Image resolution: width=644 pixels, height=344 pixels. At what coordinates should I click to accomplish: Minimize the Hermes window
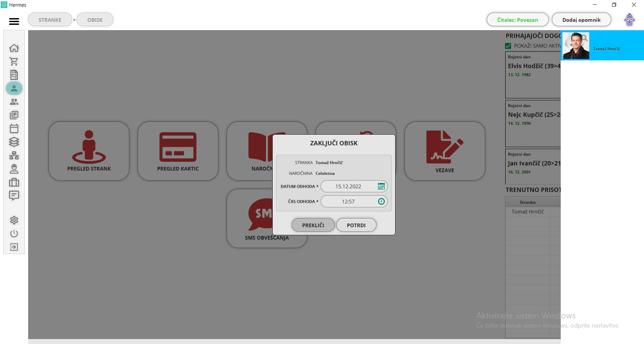point(595,5)
